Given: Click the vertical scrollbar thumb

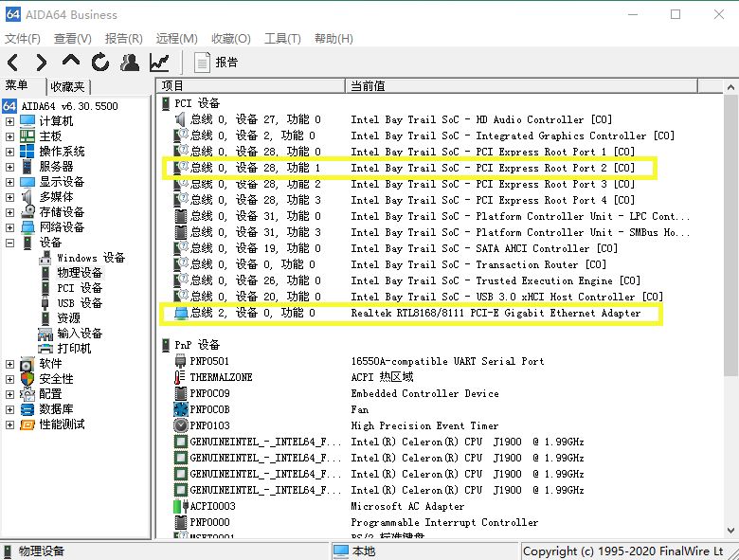Looking at the screenshot, I should click(x=730, y=235).
